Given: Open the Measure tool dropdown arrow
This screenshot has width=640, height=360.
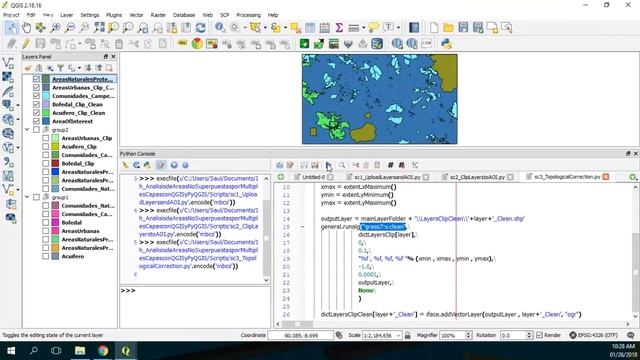Looking at the screenshot, I should (363, 28).
